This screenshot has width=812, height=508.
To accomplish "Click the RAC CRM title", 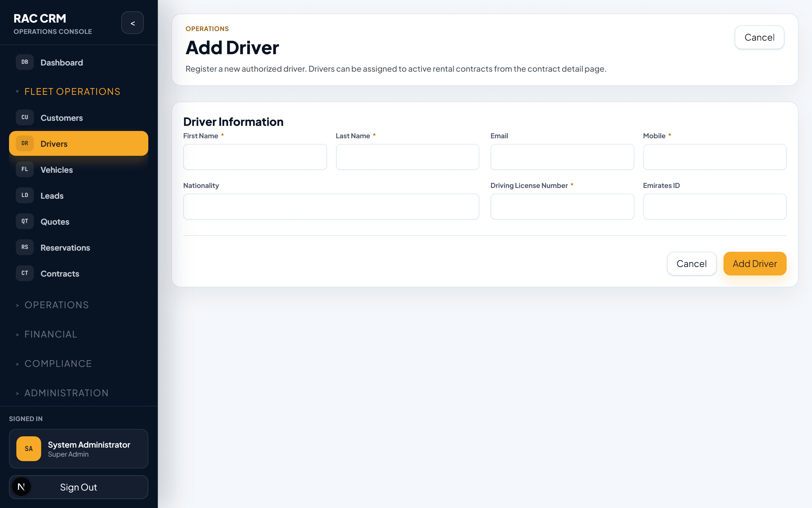I will point(39,18).
